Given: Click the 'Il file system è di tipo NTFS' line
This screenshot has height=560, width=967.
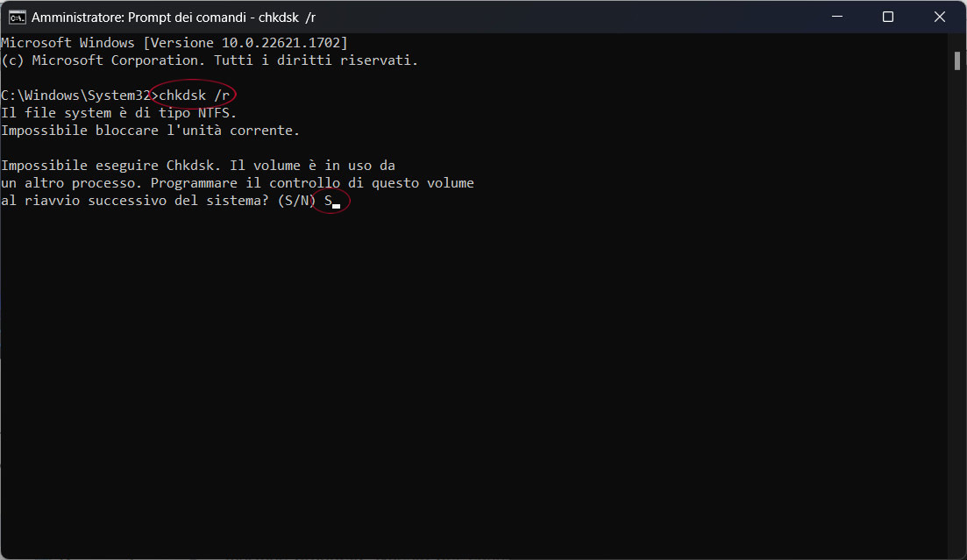Looking at the screenshot, I should pos(119,113).
